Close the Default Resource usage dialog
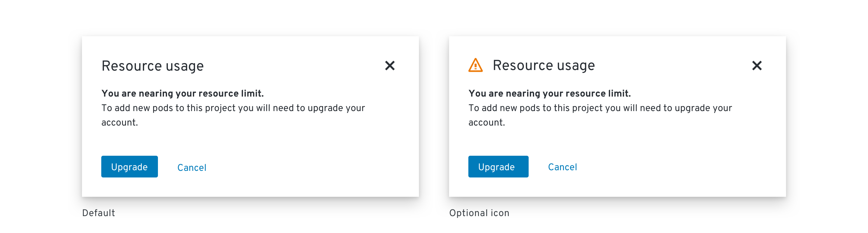868x233 pixels. coord(390,65)
